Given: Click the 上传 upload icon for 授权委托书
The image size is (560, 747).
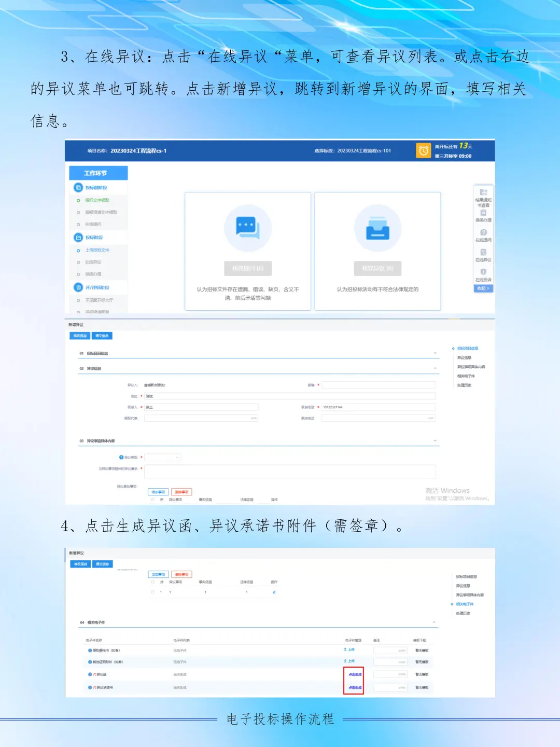Looking at the screenshot, I should 349,650.
